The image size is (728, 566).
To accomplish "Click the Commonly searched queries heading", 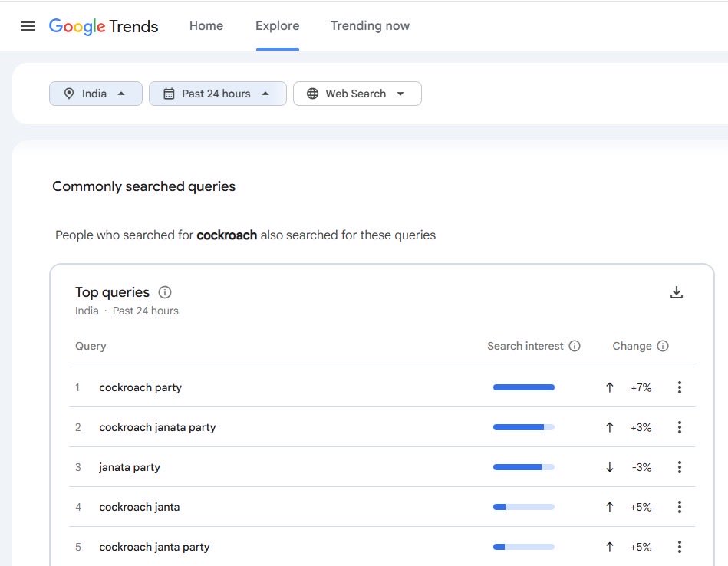I will point(144,186).
